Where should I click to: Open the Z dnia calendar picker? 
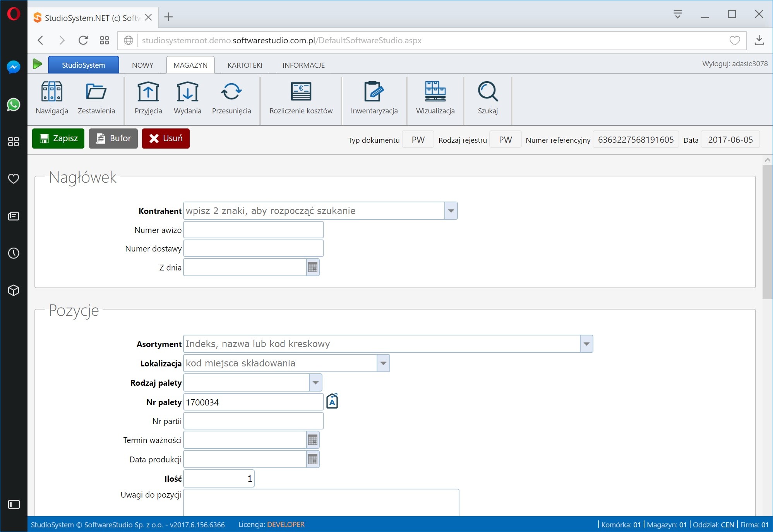(313, 267)
